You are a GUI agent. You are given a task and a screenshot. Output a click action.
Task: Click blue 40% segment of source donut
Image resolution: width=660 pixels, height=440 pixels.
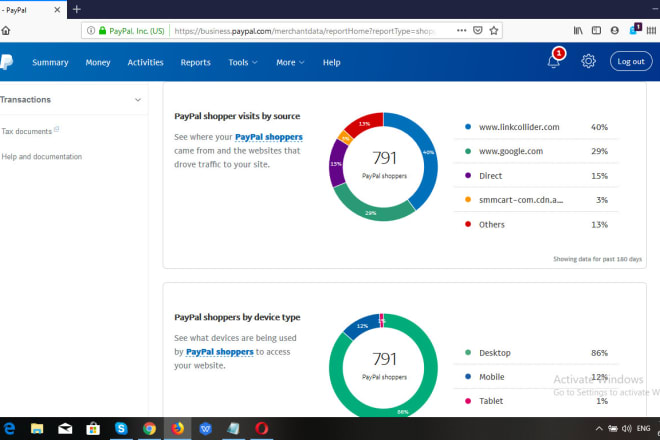(x=428, y=152)
